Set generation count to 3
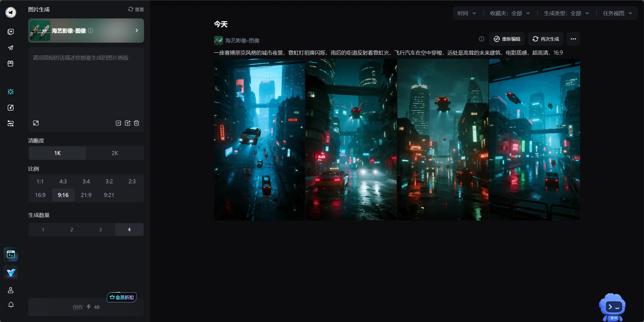644x322 pixels. tap(101, 230)
